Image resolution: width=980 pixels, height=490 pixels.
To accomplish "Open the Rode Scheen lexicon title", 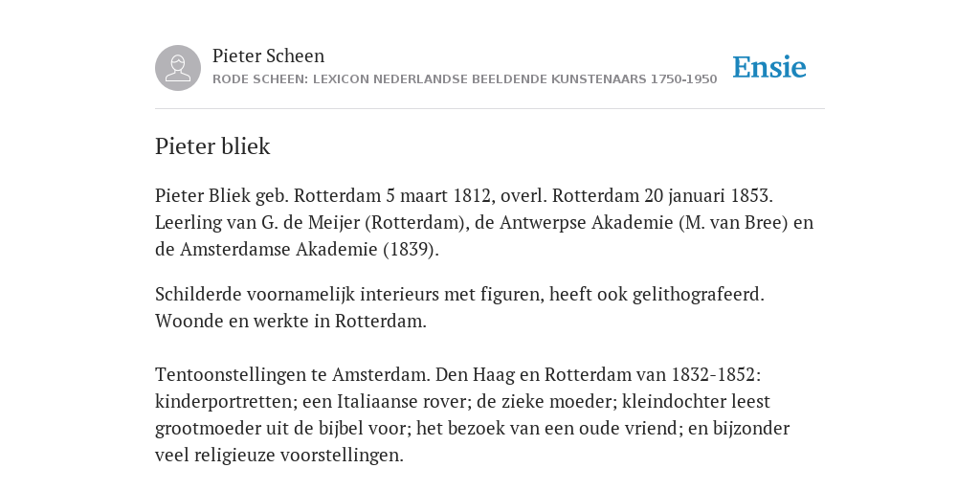I will (x=464, y=79).
